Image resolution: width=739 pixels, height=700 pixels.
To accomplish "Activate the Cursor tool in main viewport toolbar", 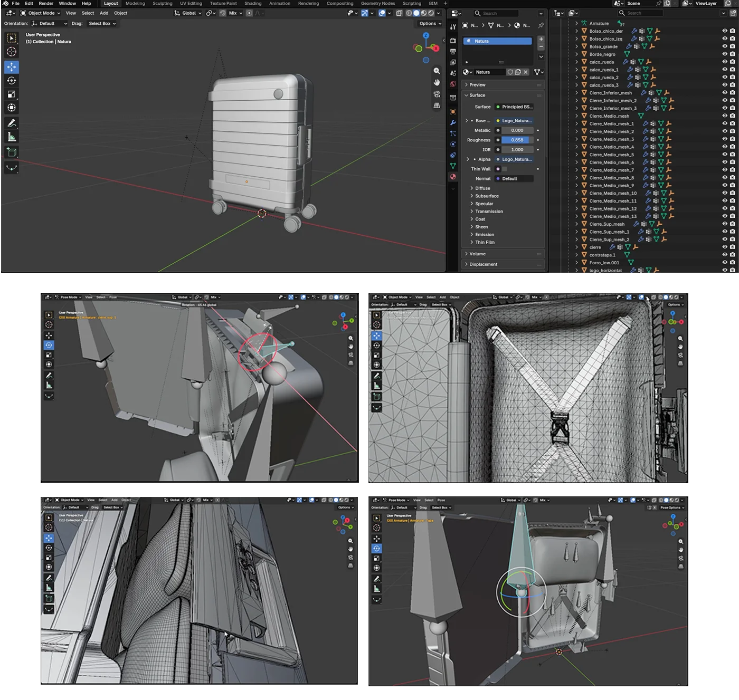I will [12, 52].
